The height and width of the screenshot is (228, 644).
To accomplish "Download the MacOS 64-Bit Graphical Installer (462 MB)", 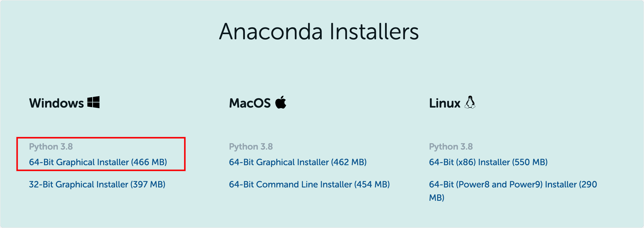I will pos(298,162).
